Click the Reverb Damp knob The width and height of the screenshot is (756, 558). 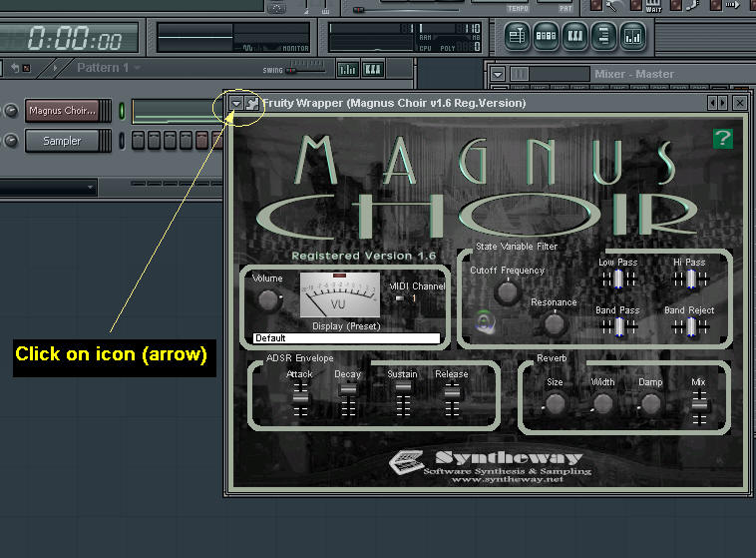point(650,403)
